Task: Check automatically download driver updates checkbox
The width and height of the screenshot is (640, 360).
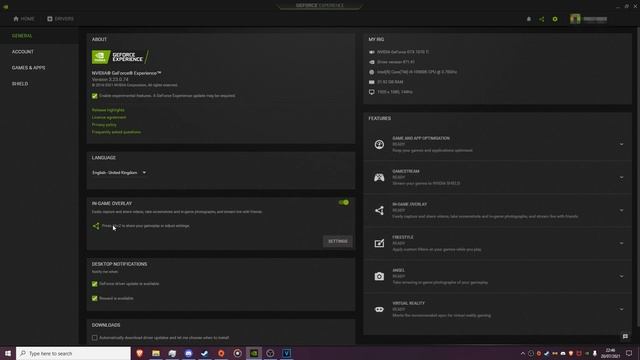Action: pos(95,338)
